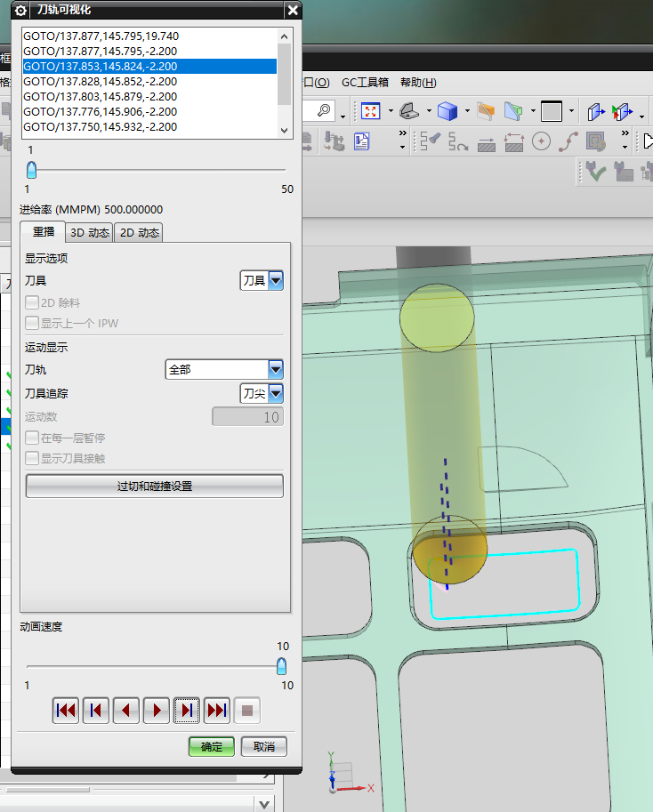
Task: Click the blue shaded cube rendering icon
Action: click(447, 111)
